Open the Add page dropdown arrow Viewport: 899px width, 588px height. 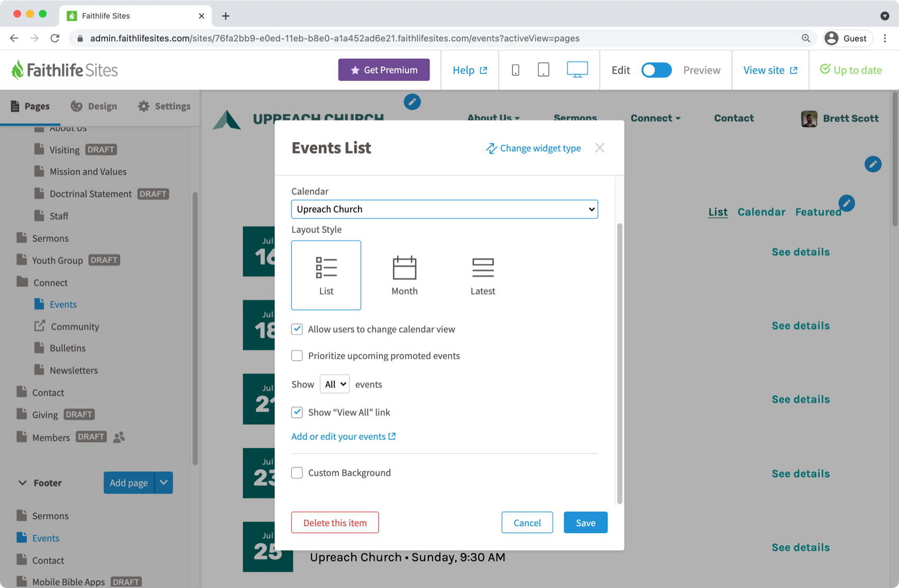164,482
